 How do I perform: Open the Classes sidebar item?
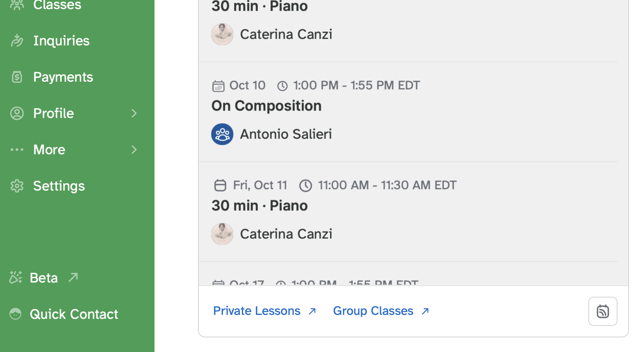pyautogui.click(x=57, y=5)
